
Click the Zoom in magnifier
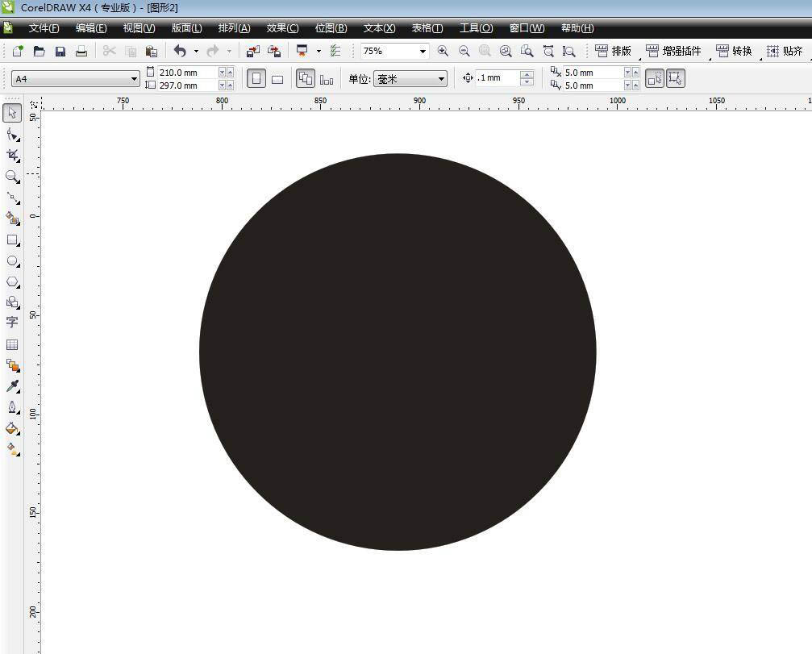pyautogui.click(x=443, y=51)
